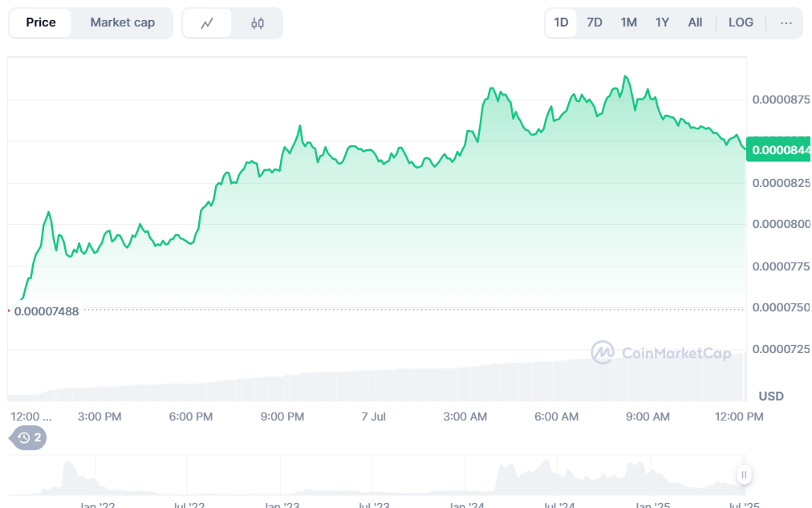Click the 7 Jul date axis label
This screenshot has height=508, width=812.
374,417
